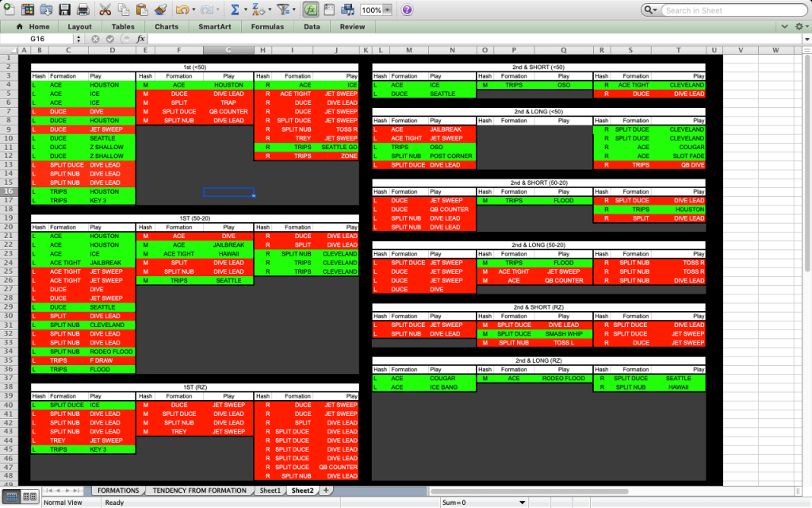Click the Save floppy disk icon

coord(65,10)
